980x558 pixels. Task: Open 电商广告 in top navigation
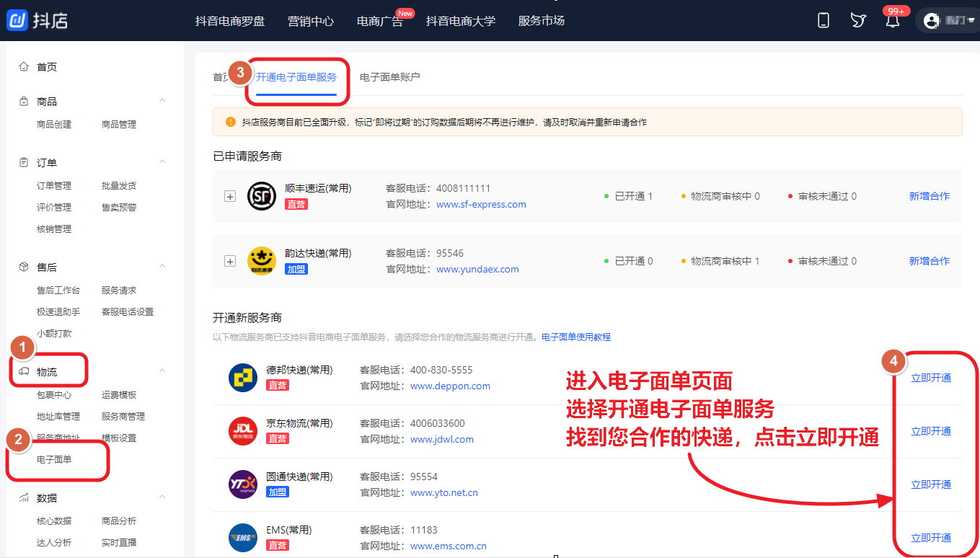pyautogui.click(x=380, y=21)
